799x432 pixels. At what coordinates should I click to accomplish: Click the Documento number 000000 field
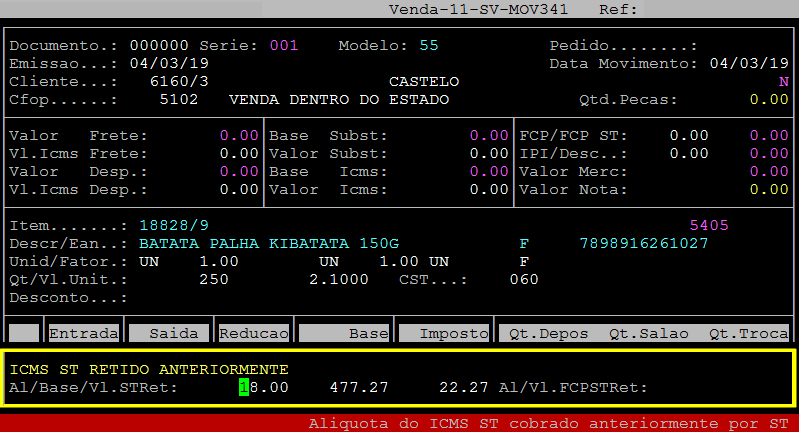tap(159, 46)
